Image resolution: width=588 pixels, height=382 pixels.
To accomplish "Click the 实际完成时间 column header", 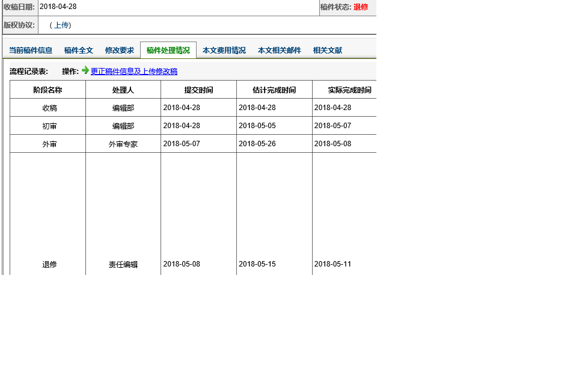I will pos(349,90).
